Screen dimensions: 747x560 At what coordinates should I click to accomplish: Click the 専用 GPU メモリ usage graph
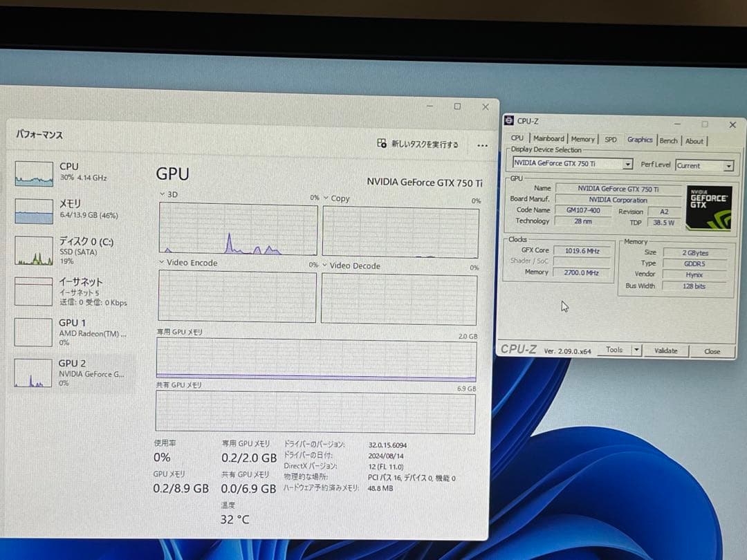[316, 360]
